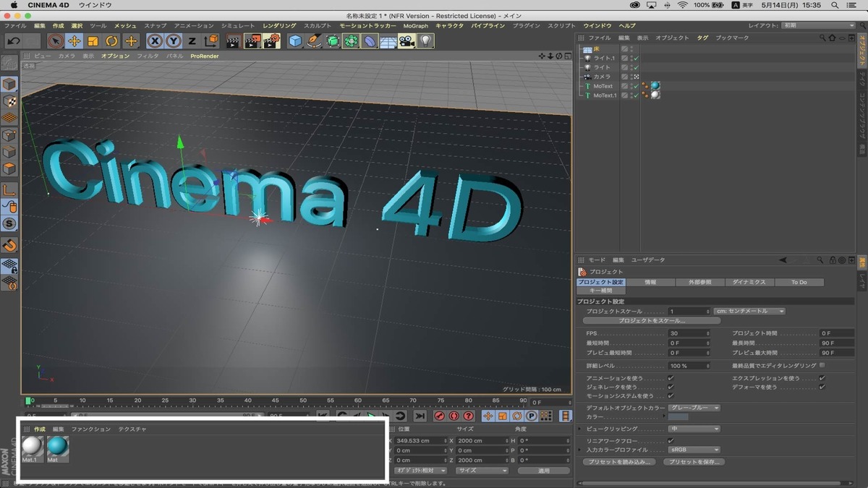868x488 pixels.
Task: Enable 最終品質でエディタレンダリング checkbox
Action: click(x=822, y=365)
